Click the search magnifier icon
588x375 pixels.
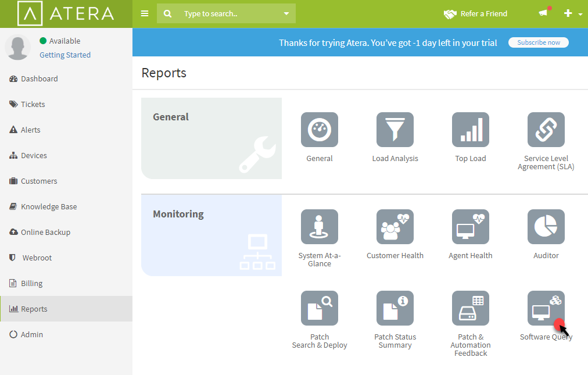pyautogui.click(x=167, y=13)
